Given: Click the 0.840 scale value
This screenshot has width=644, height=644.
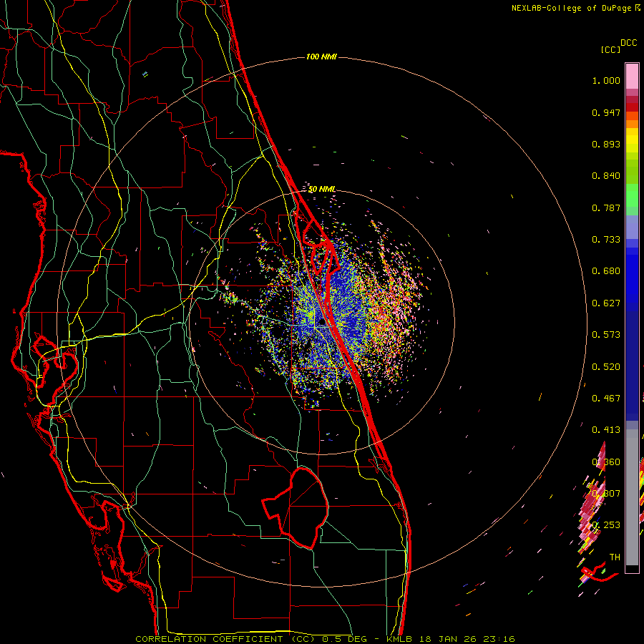Looking at the screenshot, I should 606,176.
